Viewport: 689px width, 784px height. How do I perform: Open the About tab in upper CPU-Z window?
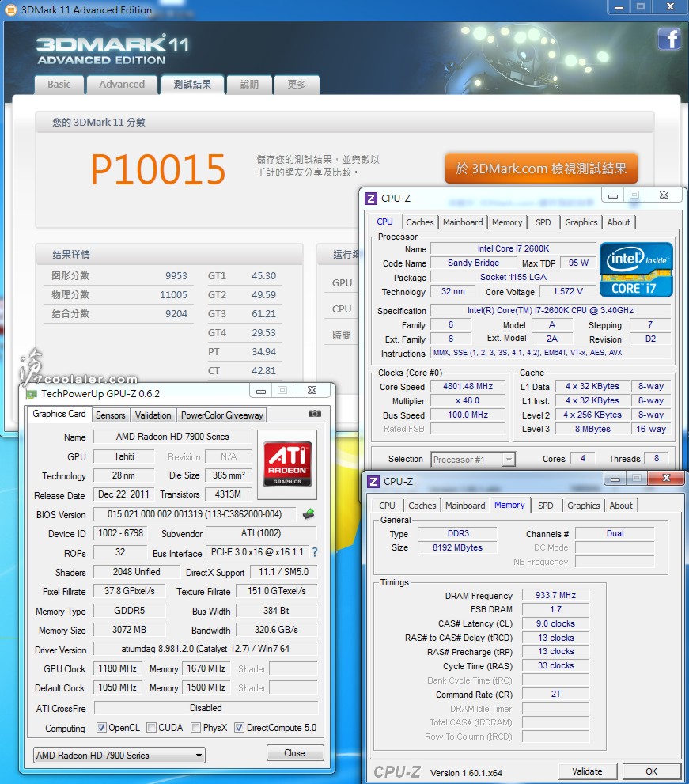(619, 222)
